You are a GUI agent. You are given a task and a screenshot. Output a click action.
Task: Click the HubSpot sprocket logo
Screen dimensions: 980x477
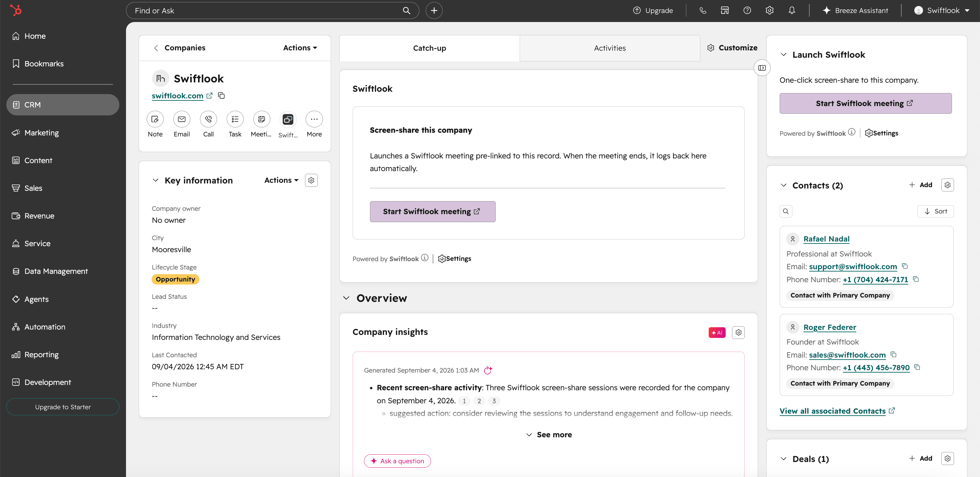[x=16, y=10]
